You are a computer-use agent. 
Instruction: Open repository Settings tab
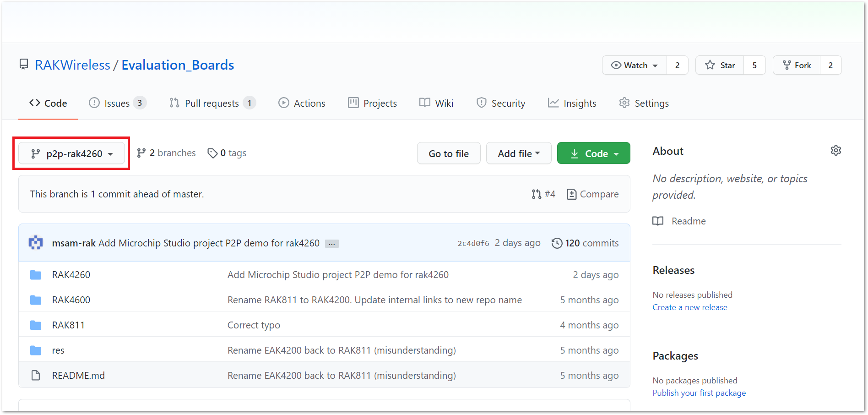(644, 103)
